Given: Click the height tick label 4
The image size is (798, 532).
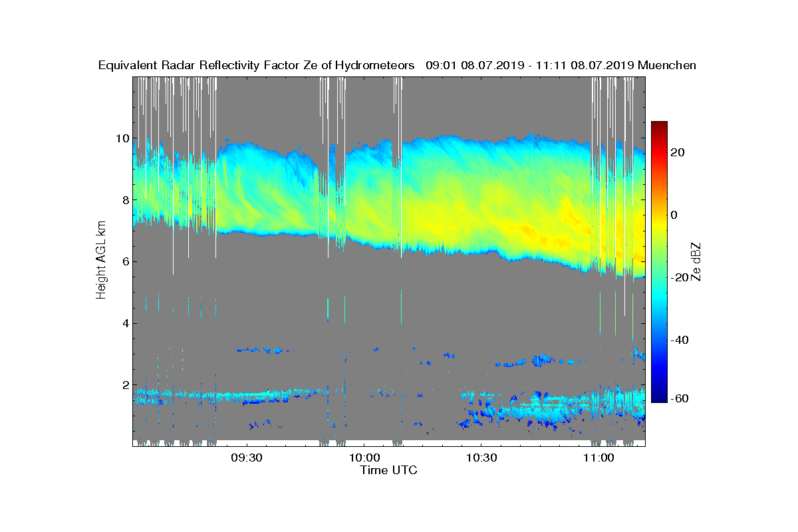Looking at the screenshot, I should [125, 323].
